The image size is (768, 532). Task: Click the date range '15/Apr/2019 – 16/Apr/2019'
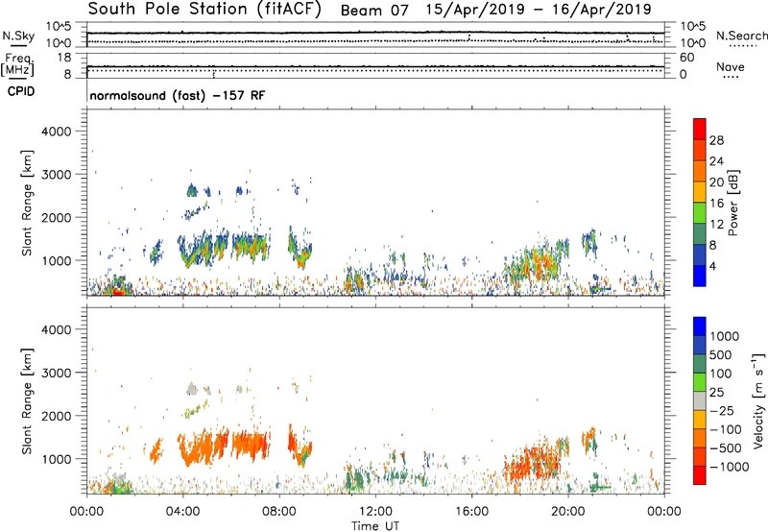point(539,10)
